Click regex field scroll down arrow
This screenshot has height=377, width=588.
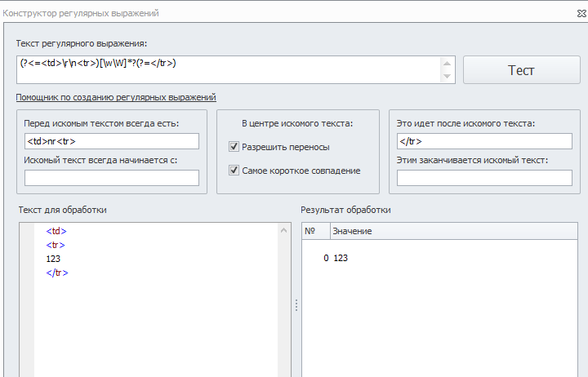(447, 76)
